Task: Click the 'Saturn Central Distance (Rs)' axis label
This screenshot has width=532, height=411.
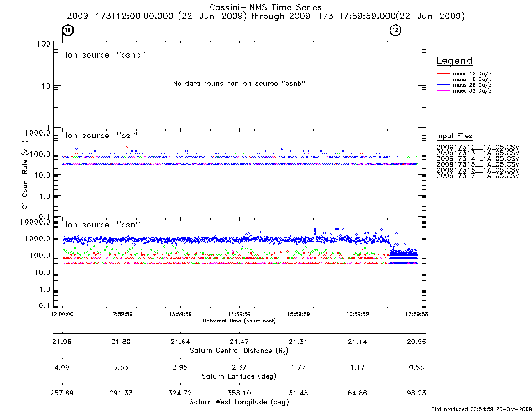Action: (239, 351)
